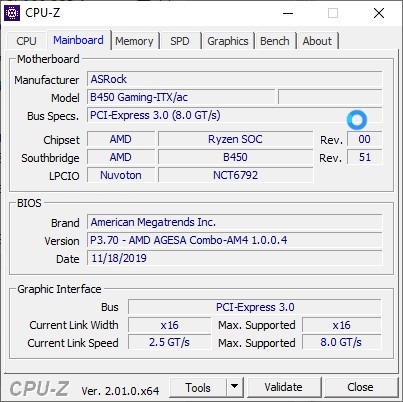Click the BIOS Version field
Viewport: 403px width, 402px height.
tap(234, 240)
